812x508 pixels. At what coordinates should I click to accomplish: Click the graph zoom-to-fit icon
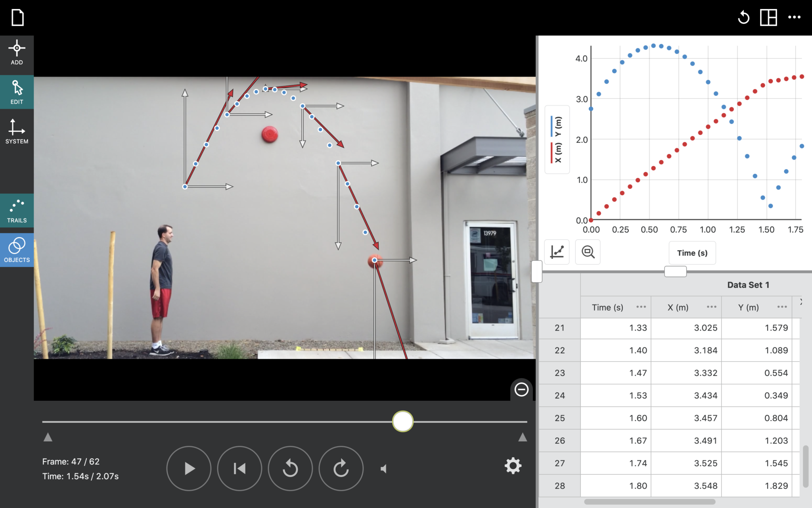[588, 252]
